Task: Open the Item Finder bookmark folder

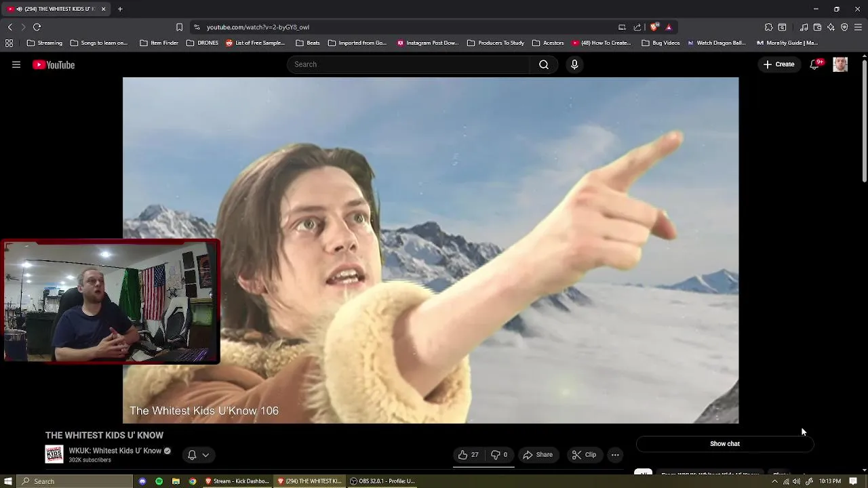Action: point(159,43)
